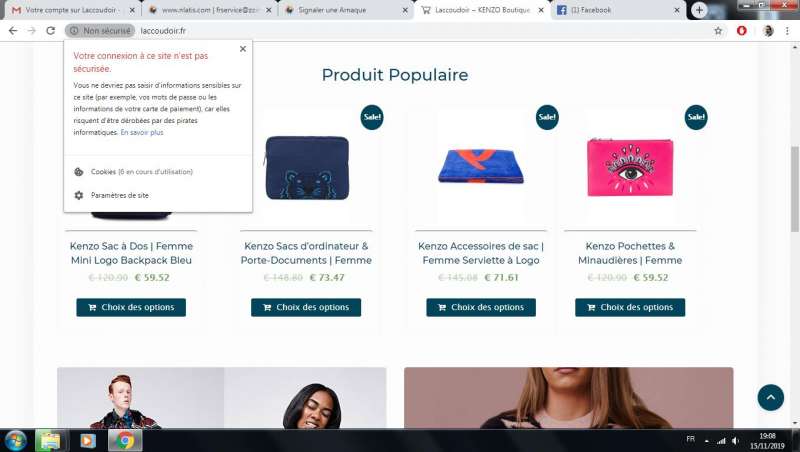This screenshot has width=800, height=452.
Task: Open the user profile avatar icon
Action: (x=768, y=31)
